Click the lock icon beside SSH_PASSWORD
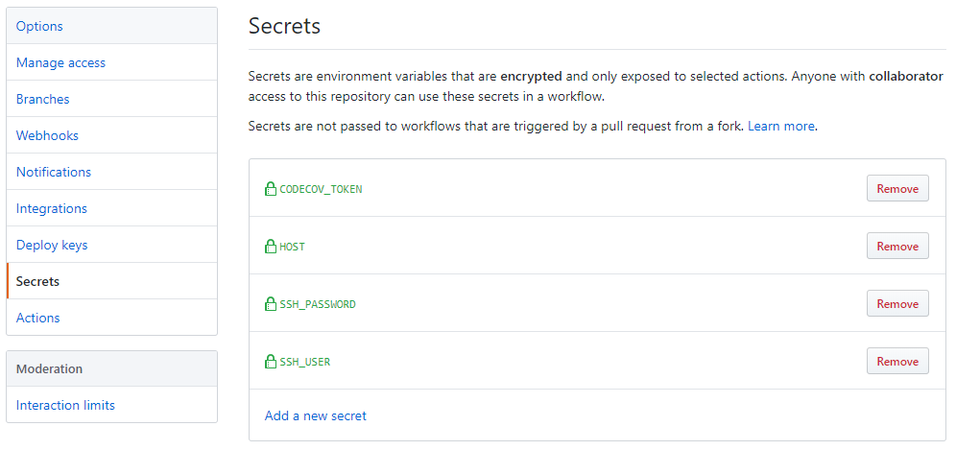Screen dimensions: 980x450 tap(271, 304)
